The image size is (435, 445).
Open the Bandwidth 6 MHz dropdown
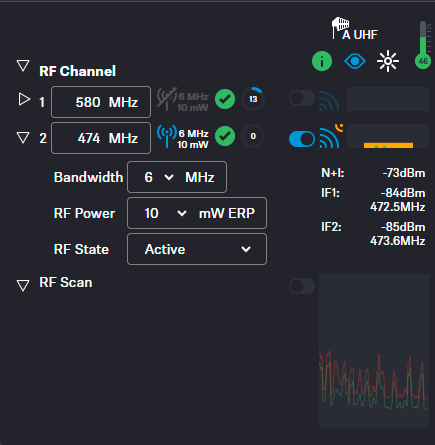[x=177, y=177]
